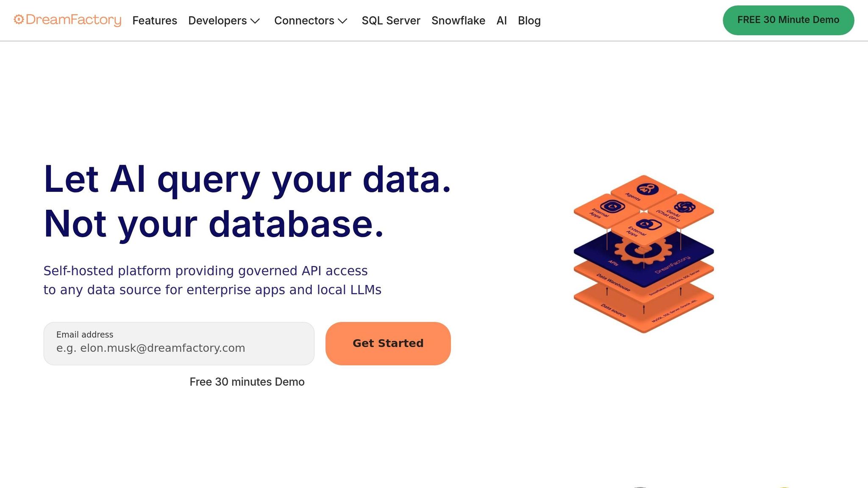Screen dimensions: 868x488
Task: Click the GenAI ChatGPT icon in diagram
Action: click(684, 207)
